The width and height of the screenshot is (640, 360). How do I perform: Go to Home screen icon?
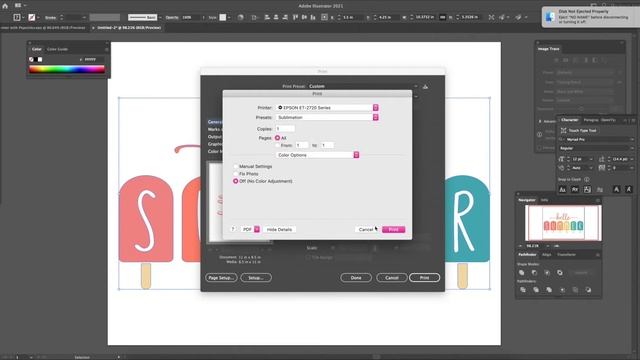coord(5,6)
